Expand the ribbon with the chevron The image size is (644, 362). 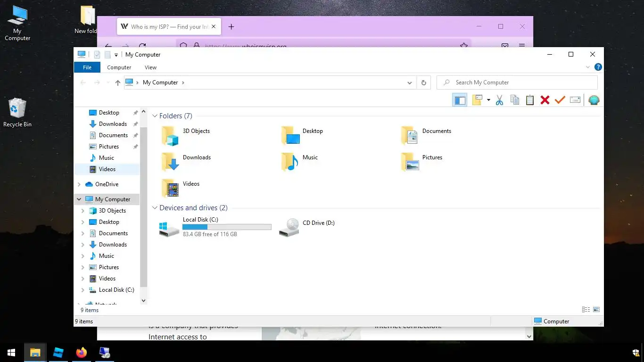tap(588, 67)
